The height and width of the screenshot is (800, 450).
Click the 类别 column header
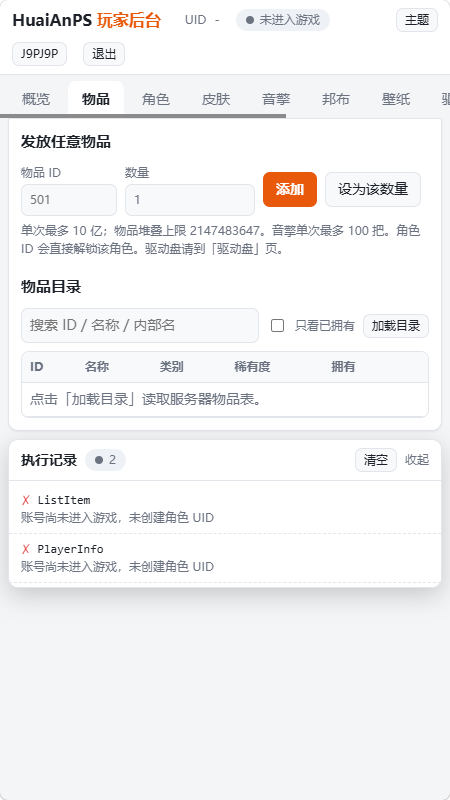click(171, 367)
